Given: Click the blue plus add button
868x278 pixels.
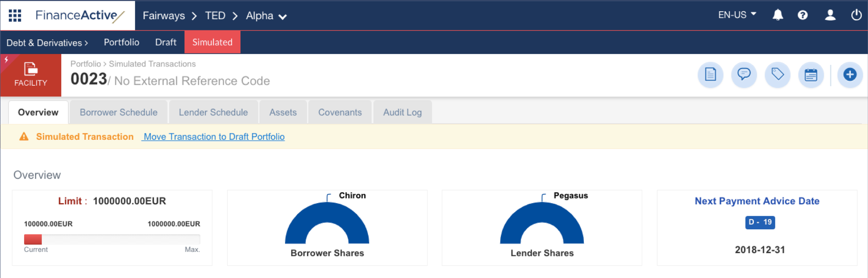Looking at the screenshot, I should coord(850,75).
